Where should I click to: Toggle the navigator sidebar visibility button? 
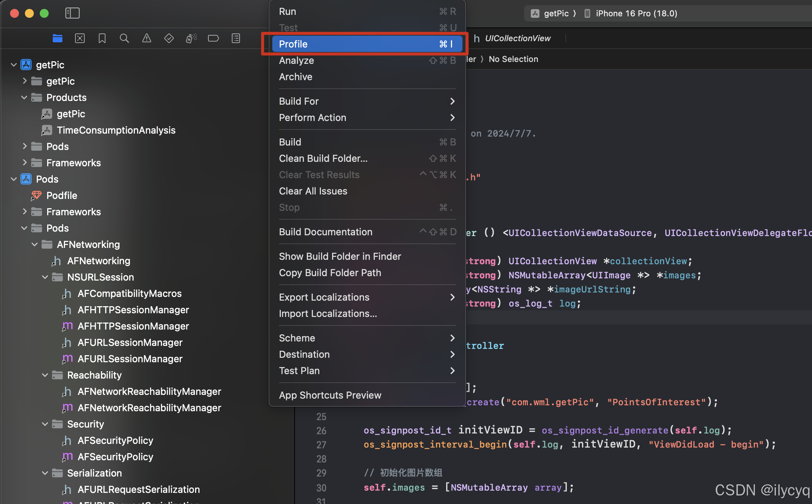[72, 13]
